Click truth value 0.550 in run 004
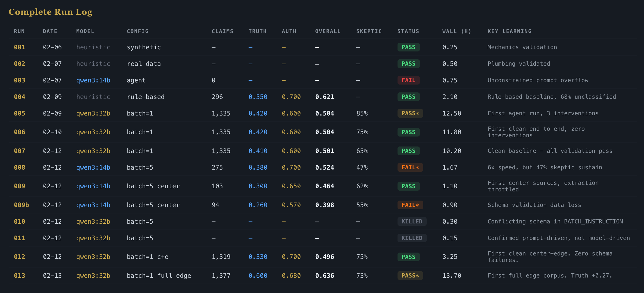644x293 pixels. [x=258, y=97]
